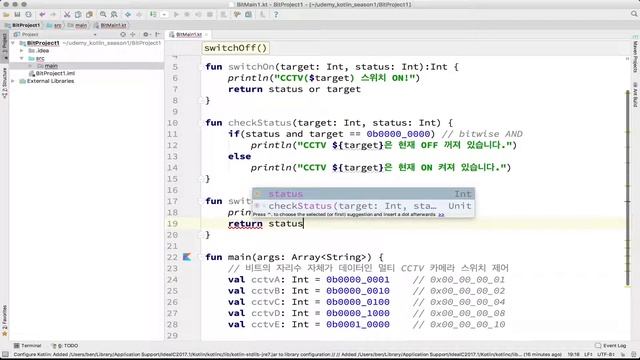Click the Synchronize toolbar icon

coord(28,15)
